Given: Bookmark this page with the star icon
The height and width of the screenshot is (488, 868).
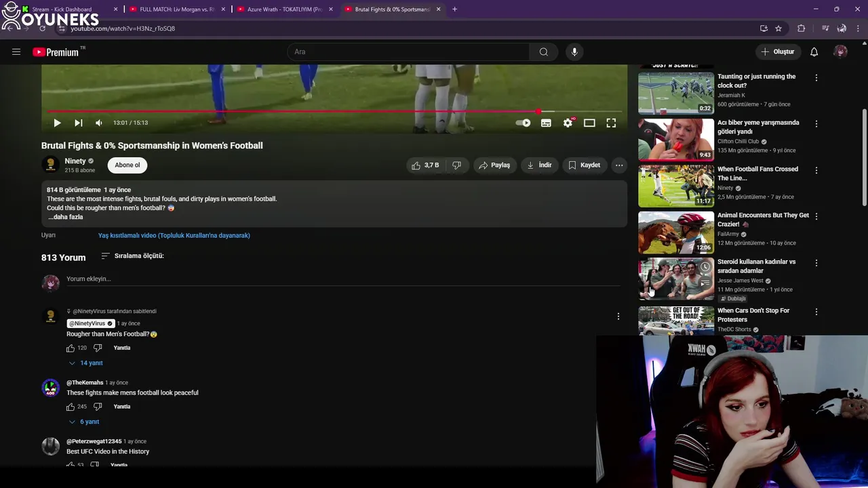Looking at the screenshot, I should click(x=778, y=28).
